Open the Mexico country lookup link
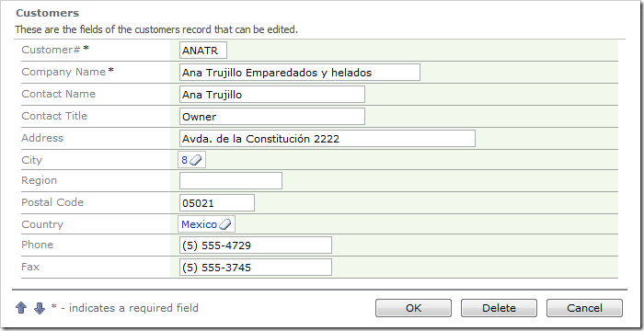The width and height of the screenshot is (644, 331). tap(199, 224)
